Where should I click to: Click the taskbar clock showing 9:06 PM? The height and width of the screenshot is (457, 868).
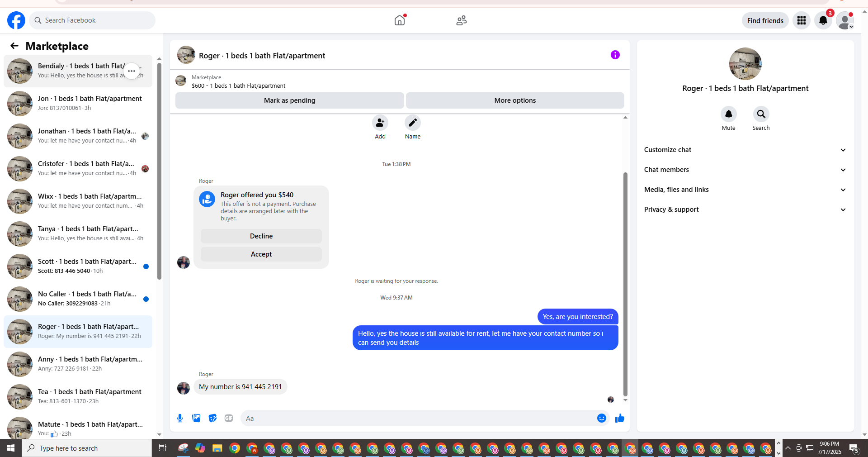pyautogui.click(x=830, y=448)
